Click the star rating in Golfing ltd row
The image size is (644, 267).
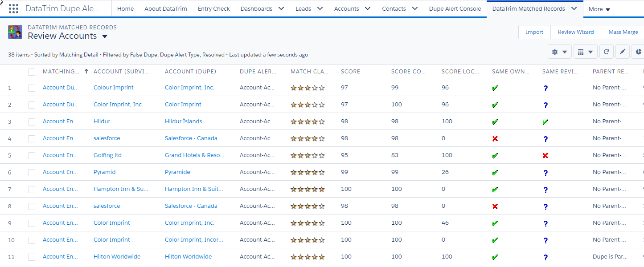308,155
